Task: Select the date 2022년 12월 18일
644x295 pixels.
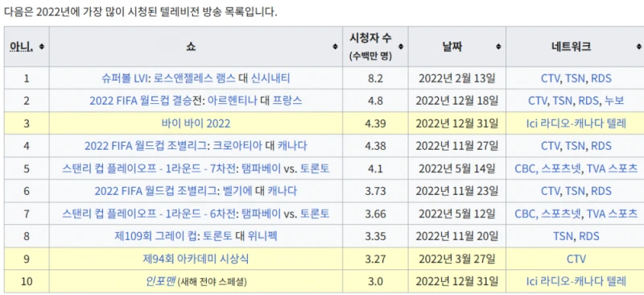Action: (456, 101)
